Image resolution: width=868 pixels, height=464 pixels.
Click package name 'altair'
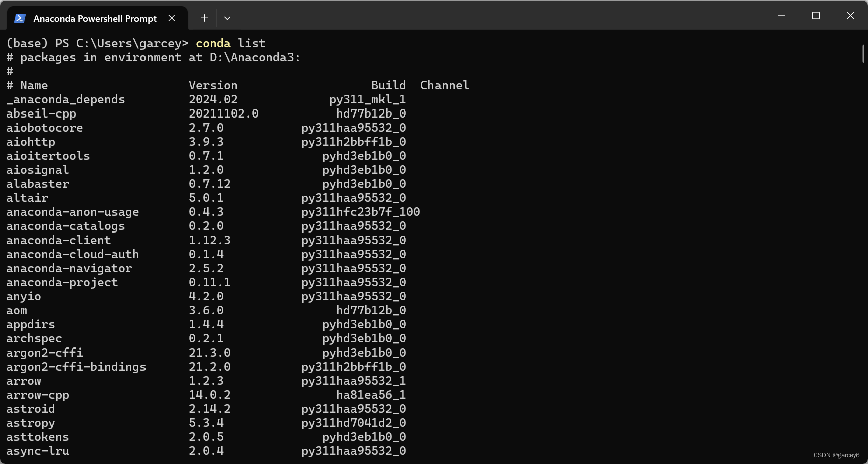[27, 198]
